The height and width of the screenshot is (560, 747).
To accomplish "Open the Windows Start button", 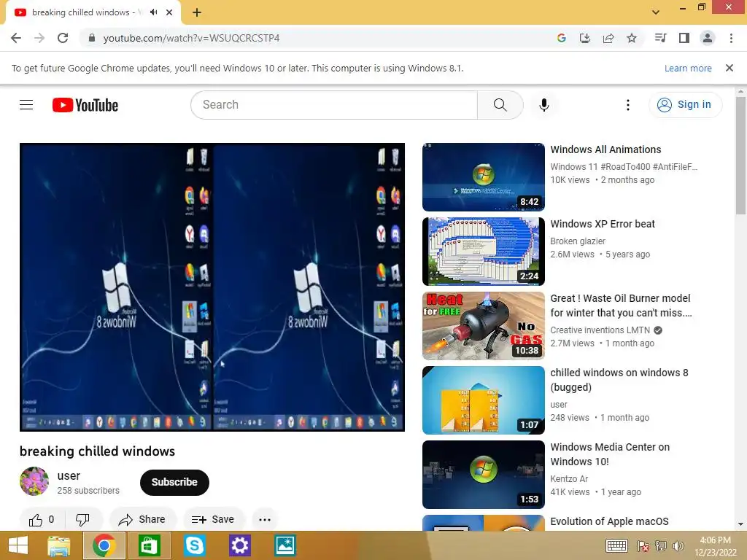I will [x=18, y=545].
